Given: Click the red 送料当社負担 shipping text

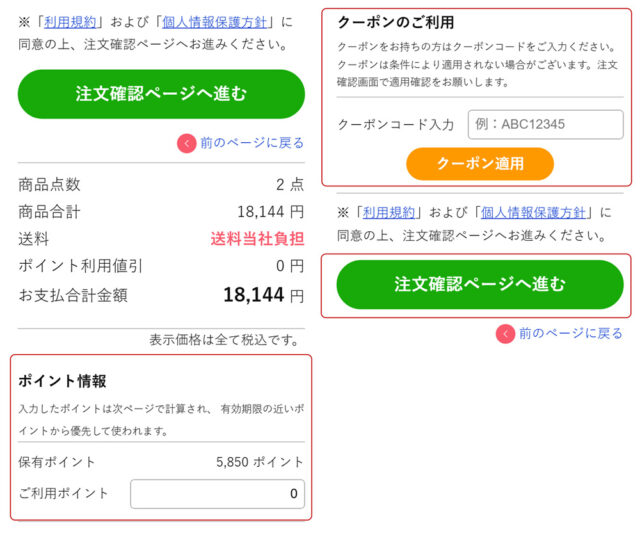Looking at the screenshot, I should pyautogui.click(x=257, y=239).
